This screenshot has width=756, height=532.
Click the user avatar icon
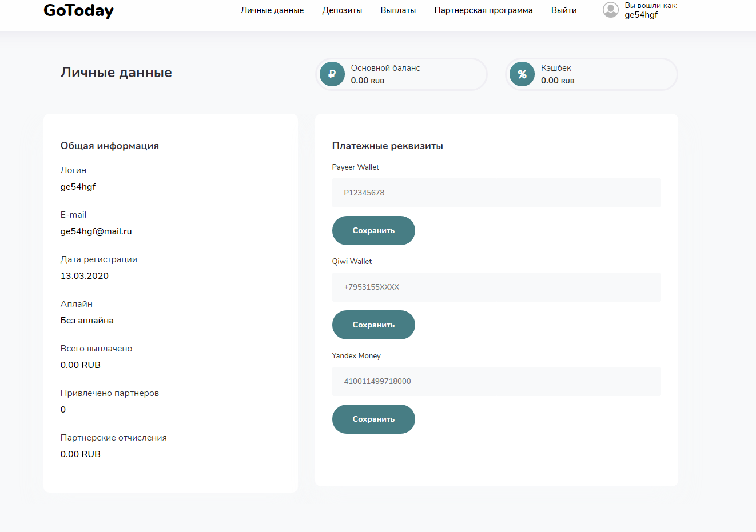click(611, 10)
